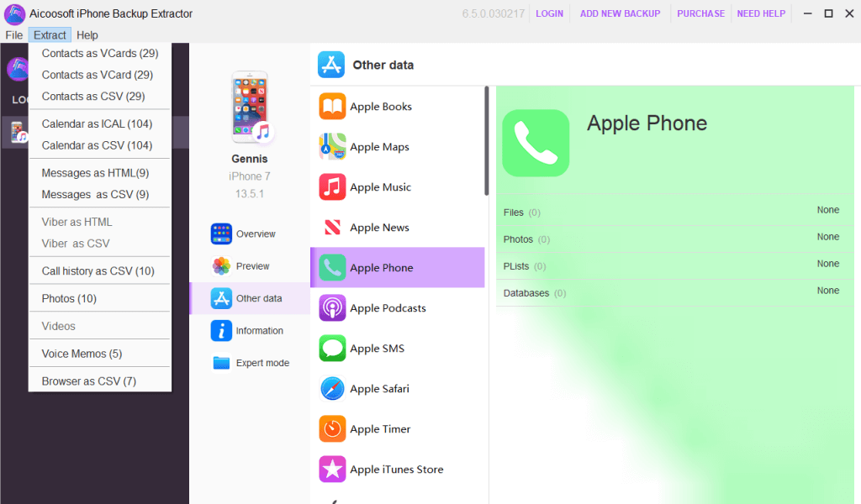Select the Apple iTunes Store star icon
Screen dimensions: 861x504
pos(332,470)
